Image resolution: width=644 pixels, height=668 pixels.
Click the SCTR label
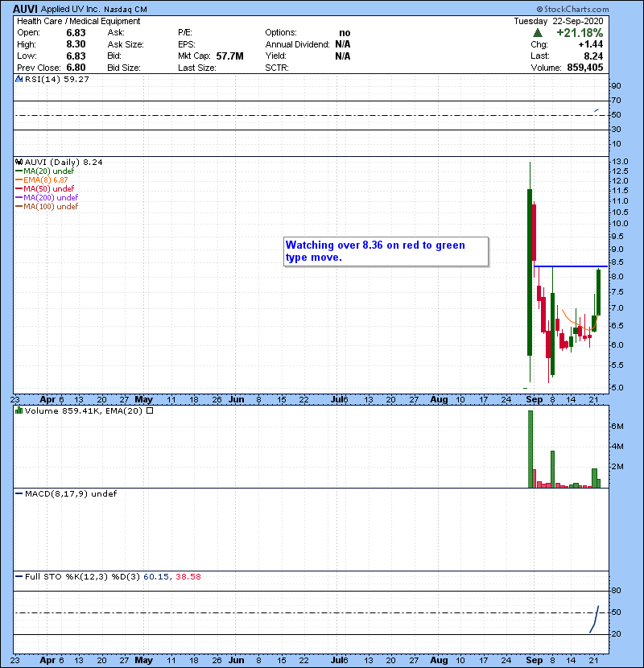pyautogui.click(x=277, y=68)
